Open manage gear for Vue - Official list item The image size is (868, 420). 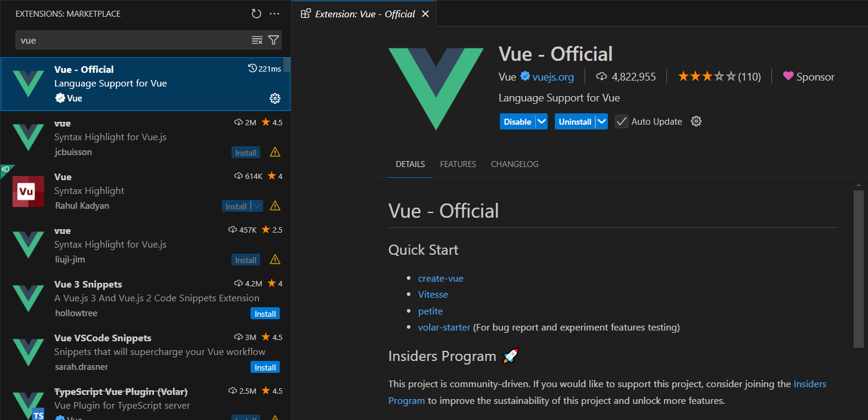(x=275, y=98)
